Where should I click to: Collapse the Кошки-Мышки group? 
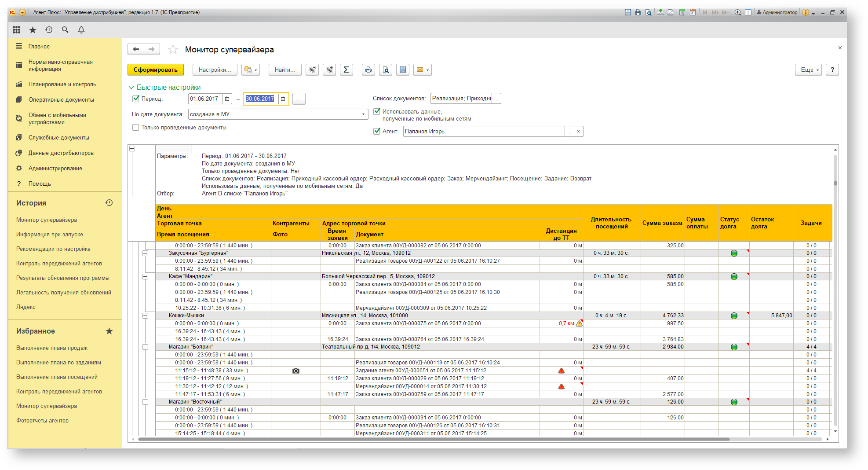click(x=145, y=316)
